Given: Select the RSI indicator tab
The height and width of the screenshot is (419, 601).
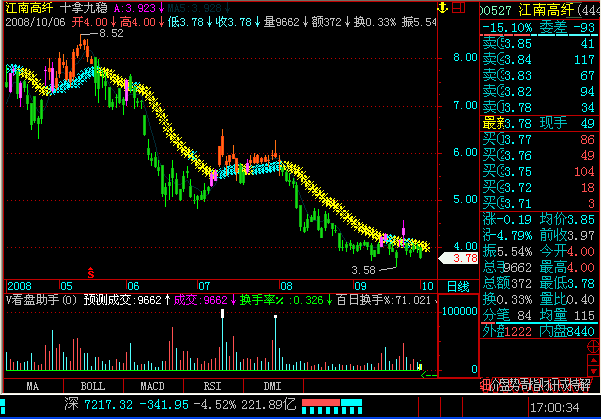Looking at the screenshot, I should click(213, 386).
